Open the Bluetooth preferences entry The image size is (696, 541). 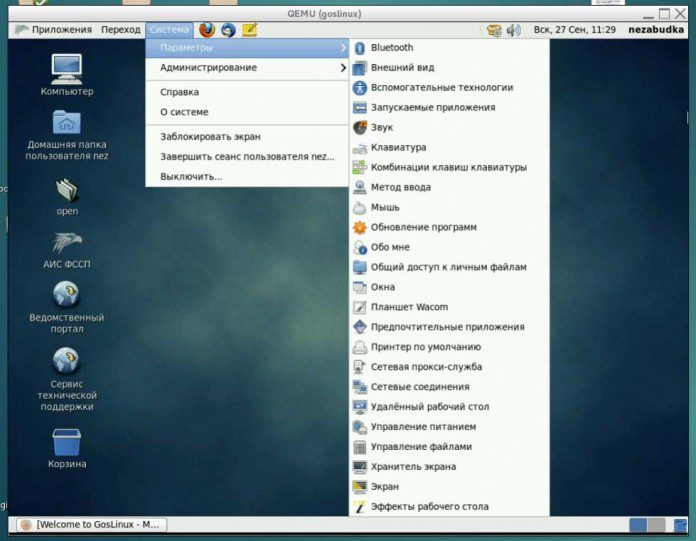(x=449, y=47)
